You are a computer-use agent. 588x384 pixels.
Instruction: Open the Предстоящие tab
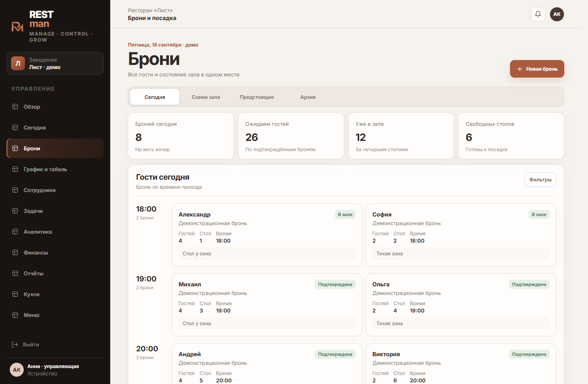click(x=257, y=97)
